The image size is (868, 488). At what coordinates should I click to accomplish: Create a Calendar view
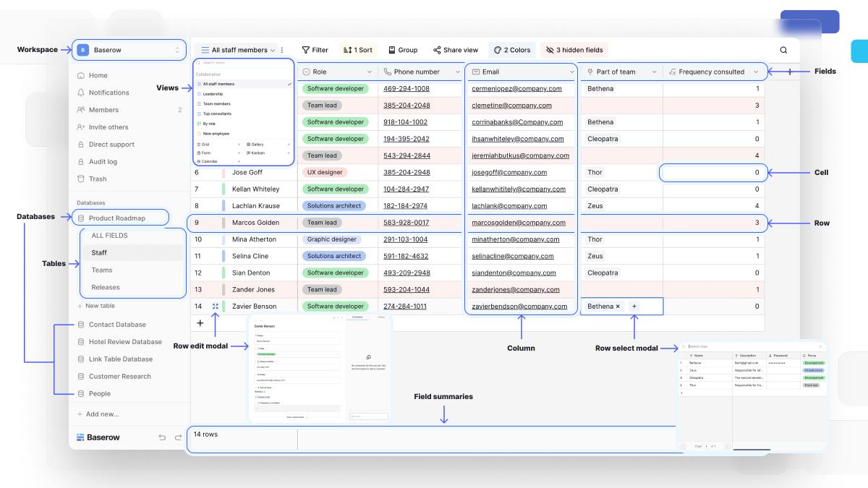(x=218, y=161)
